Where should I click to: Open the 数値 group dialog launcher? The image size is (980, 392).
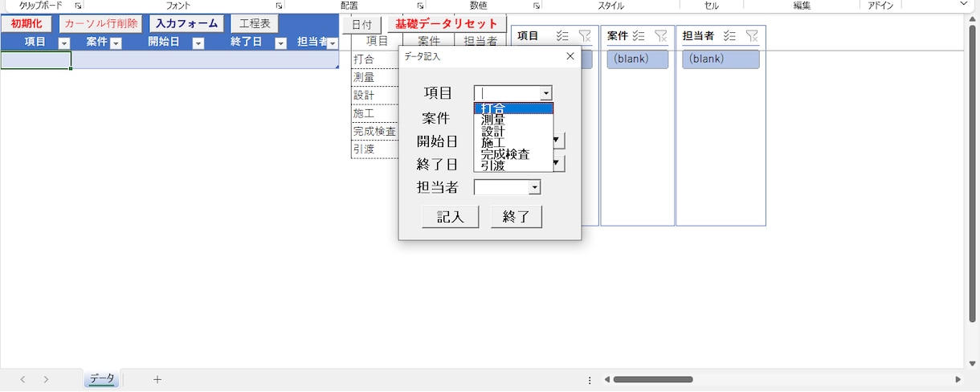coord(537,6)
